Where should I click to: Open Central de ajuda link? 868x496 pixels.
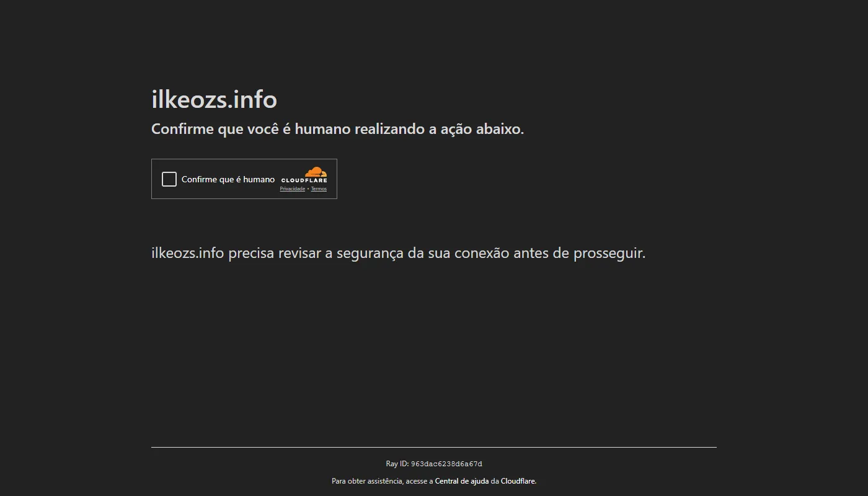click(462, 481)
